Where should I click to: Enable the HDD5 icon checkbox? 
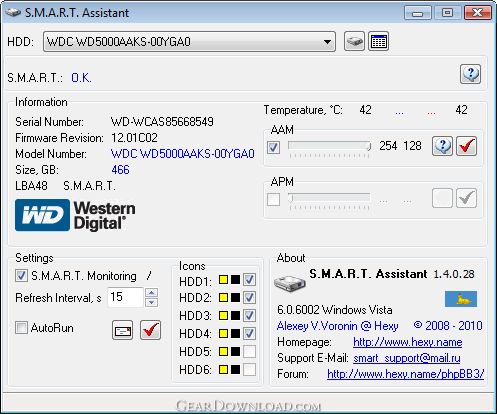coord(249,352)
